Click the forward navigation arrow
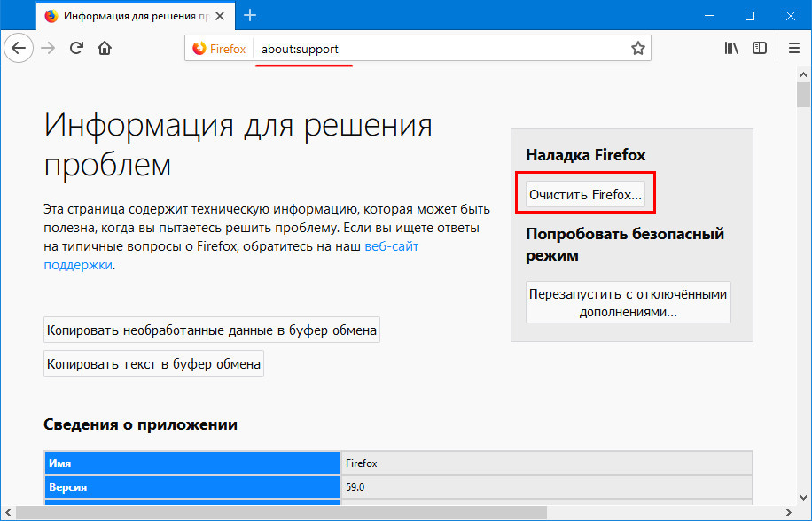This screenshot has height=521, width=812. pos(48,48)
